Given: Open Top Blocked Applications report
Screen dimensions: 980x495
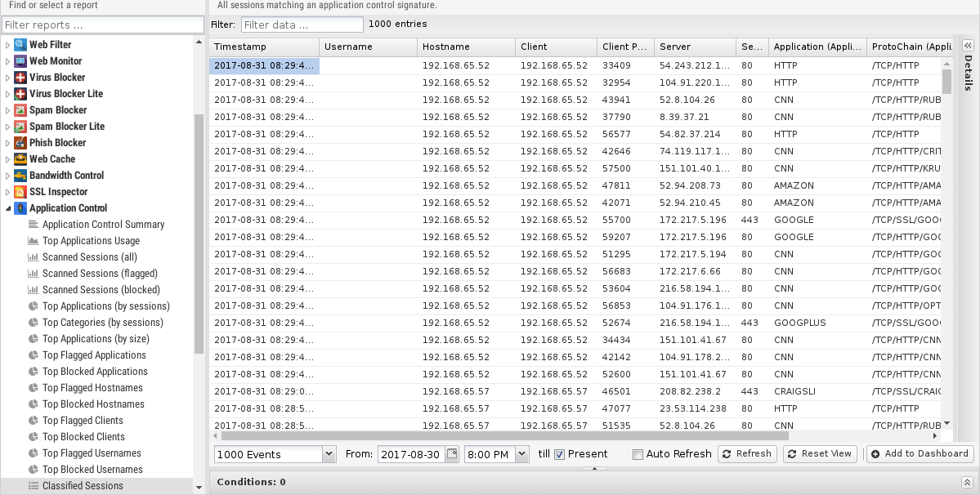Looking at the screenshot, I should click(95, 371).
